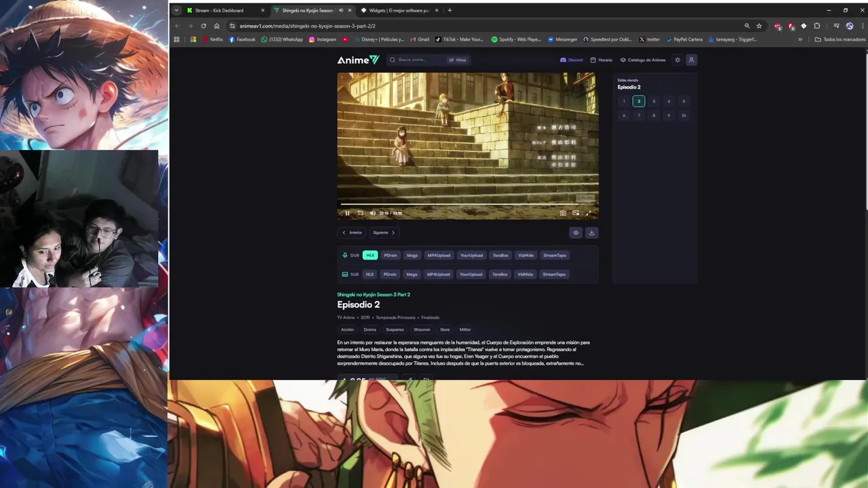The height and width of the screenshot is (488, 868).
Task: Bookmark this page with star icon
Action: [759, 26]
